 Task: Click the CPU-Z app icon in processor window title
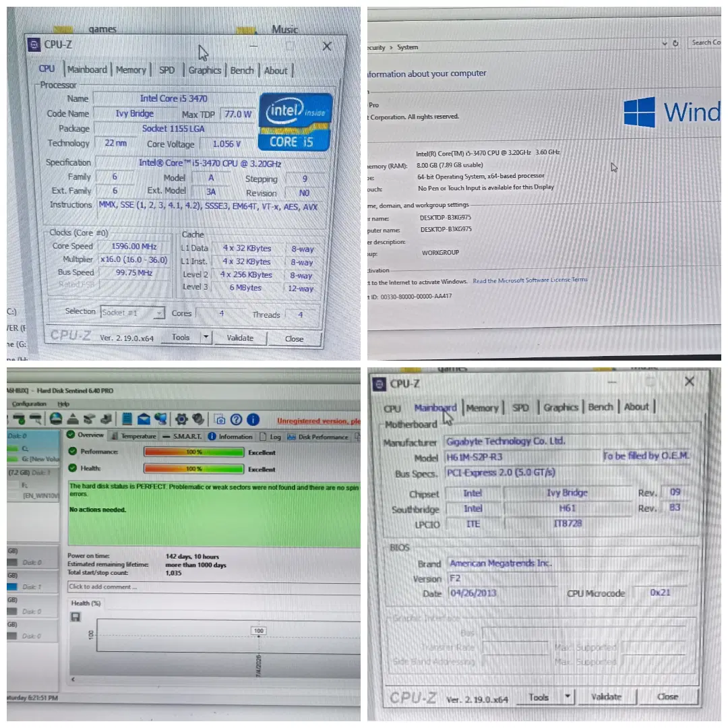click(x=34, y=44)
